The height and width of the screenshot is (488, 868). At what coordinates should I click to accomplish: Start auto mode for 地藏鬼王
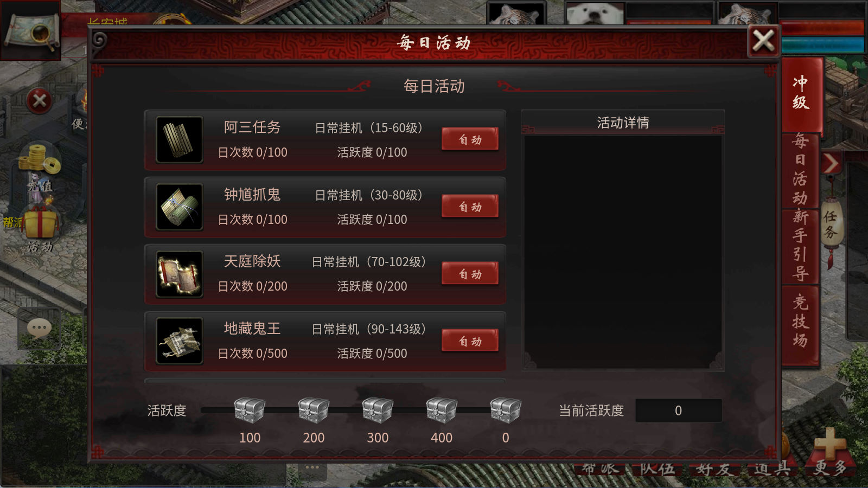click(470, 341)
